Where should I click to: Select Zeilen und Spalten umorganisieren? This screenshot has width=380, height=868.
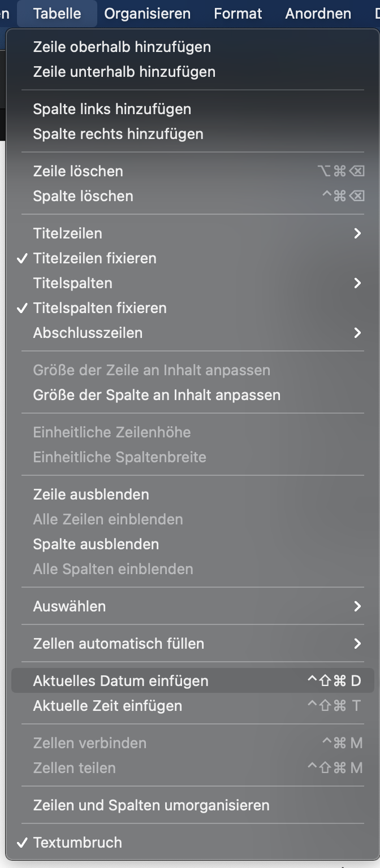click(x=152, y=805)
